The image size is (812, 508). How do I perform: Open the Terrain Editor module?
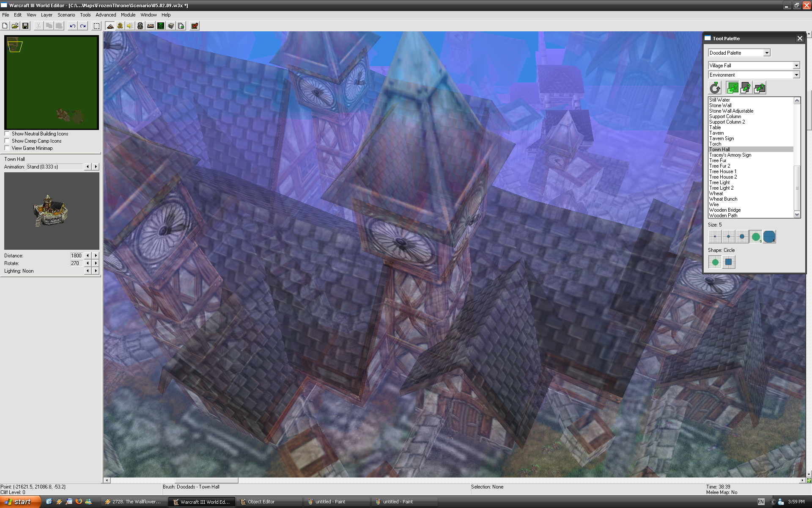pyautogui.click(x=110, y=26)
